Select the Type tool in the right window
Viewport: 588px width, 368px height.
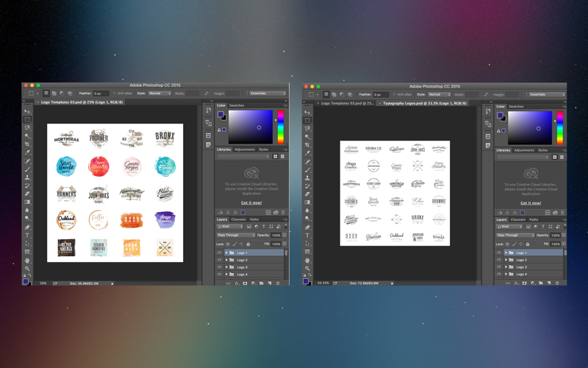307,236
